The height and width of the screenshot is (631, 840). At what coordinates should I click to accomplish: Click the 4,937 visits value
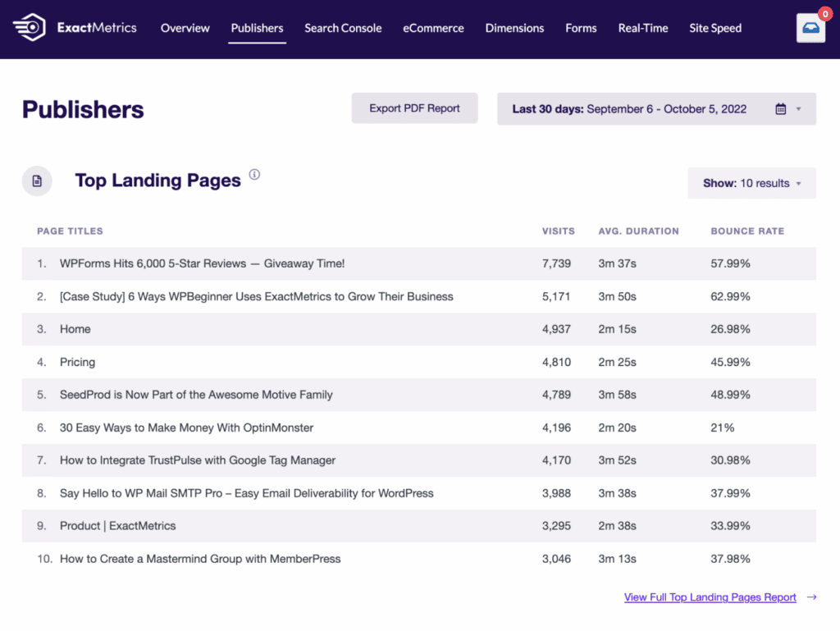pos(556,329)
